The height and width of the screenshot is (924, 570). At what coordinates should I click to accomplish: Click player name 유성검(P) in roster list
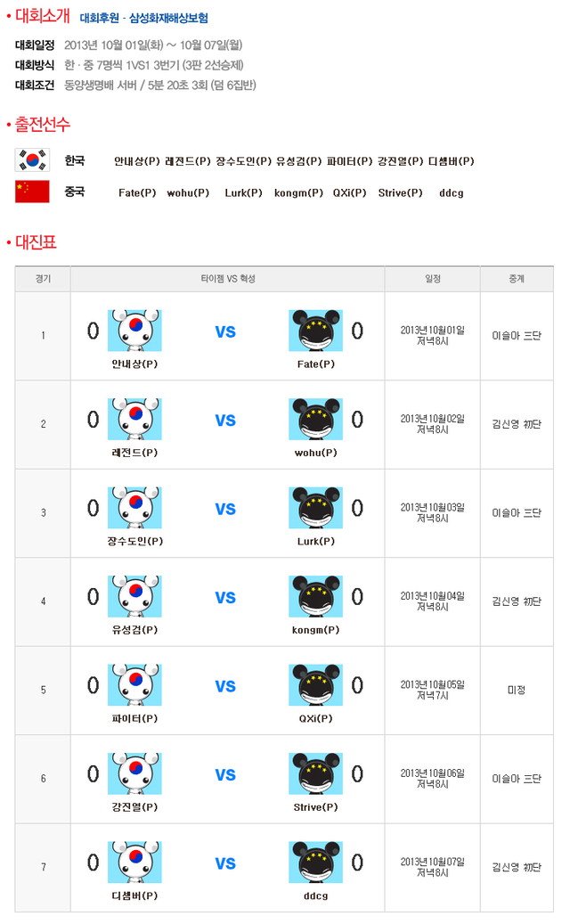(x=298, y=161)
